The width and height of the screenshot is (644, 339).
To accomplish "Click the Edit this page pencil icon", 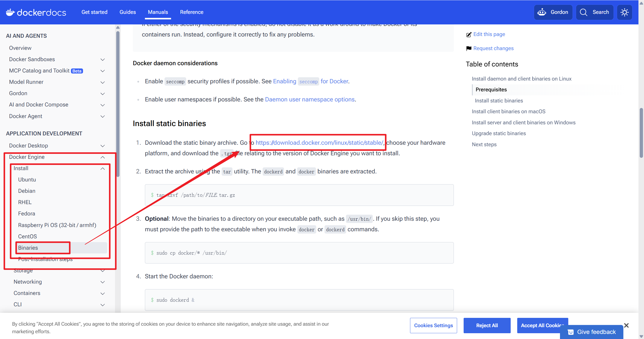I will (469, 34).
